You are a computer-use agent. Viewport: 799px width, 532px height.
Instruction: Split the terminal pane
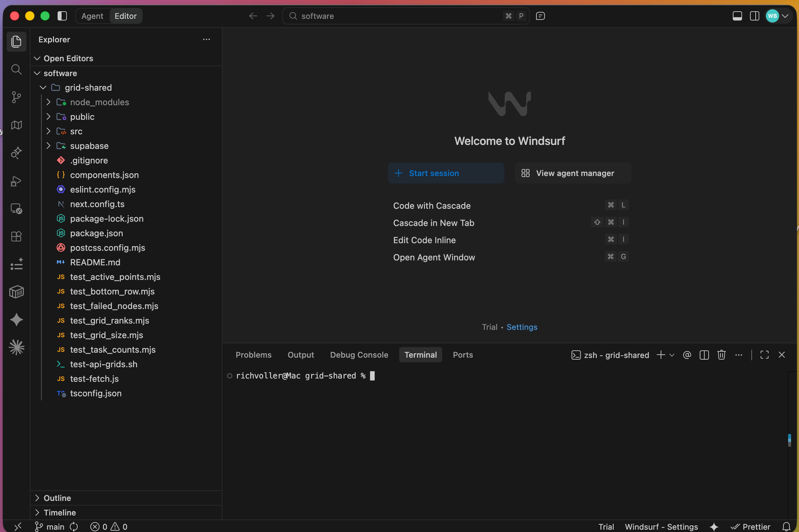[x=704, y=355]
